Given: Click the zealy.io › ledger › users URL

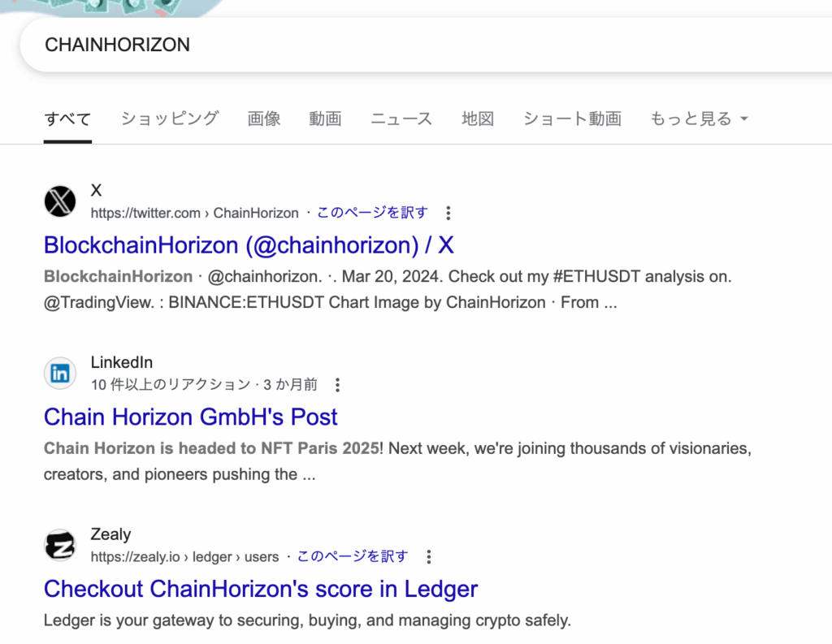Looking at the screenshot, I should pos(184,557).
